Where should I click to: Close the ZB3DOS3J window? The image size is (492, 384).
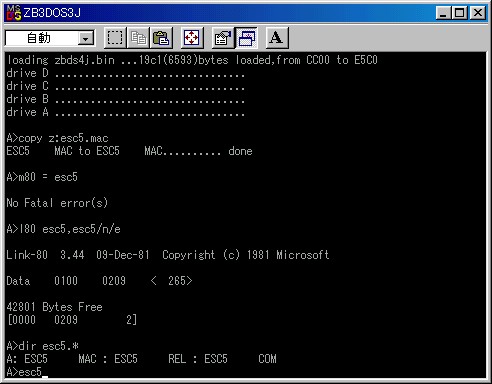pyautogui.click(x=478, y=13)
